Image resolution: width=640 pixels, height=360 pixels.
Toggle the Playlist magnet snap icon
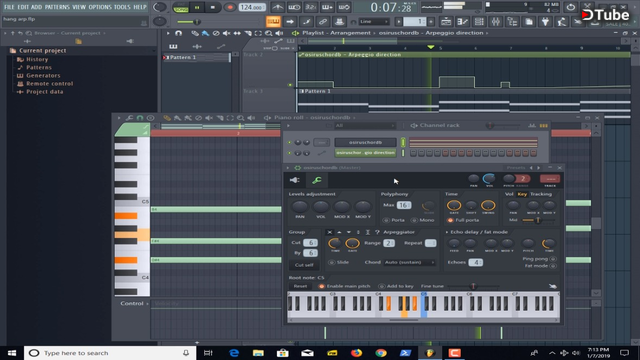click(x=178, y=33)
